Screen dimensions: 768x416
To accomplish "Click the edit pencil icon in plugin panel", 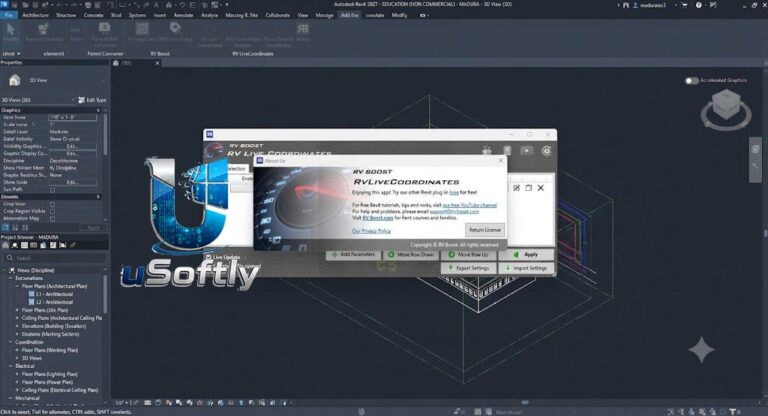I will [516, 188].
